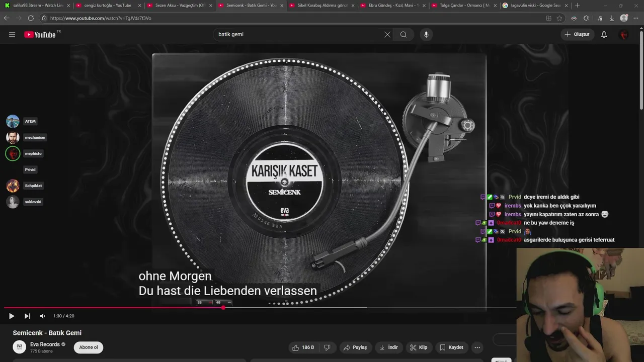Viewport: 644px width, 362px height.
Task: Click the Schpildat overlay user avatar
Action: tap(13, 186)
